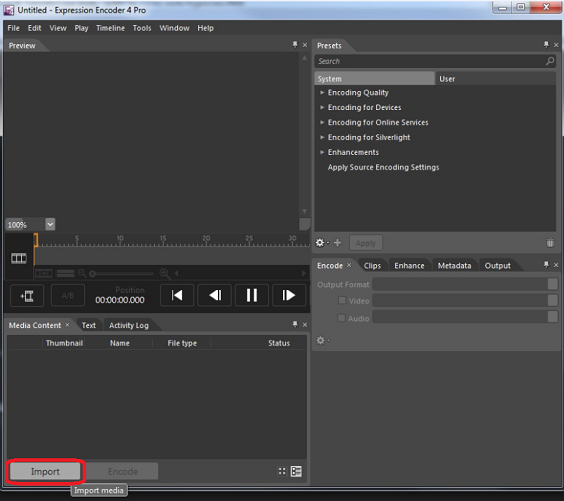
Task: Switch to the Enhance tab
Action: 409,265
